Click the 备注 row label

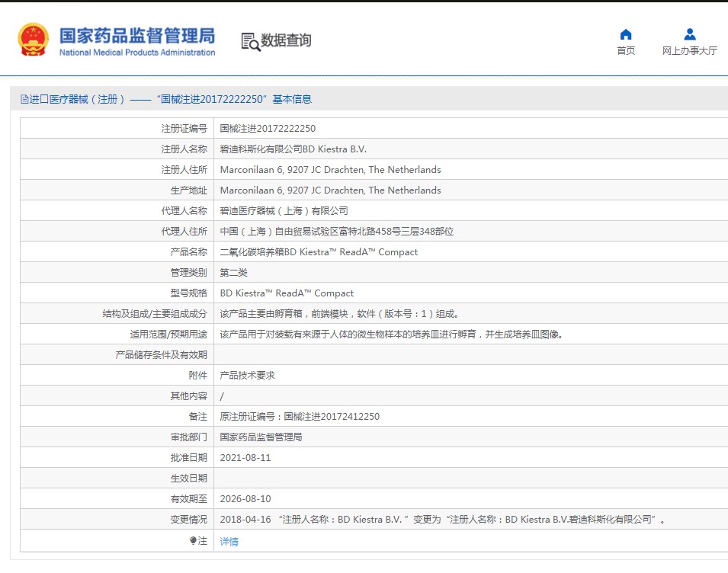[197, 417]
